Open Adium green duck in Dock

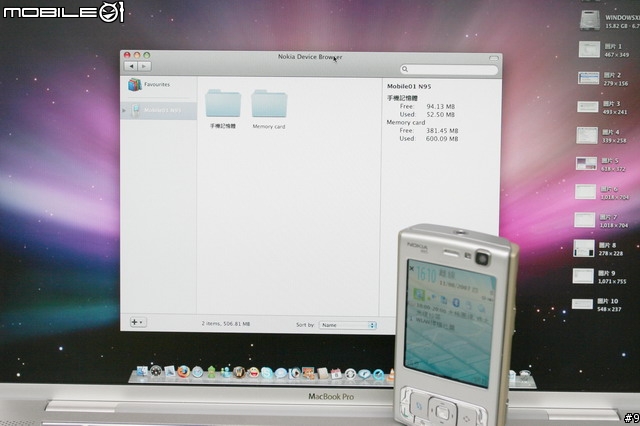211,372
